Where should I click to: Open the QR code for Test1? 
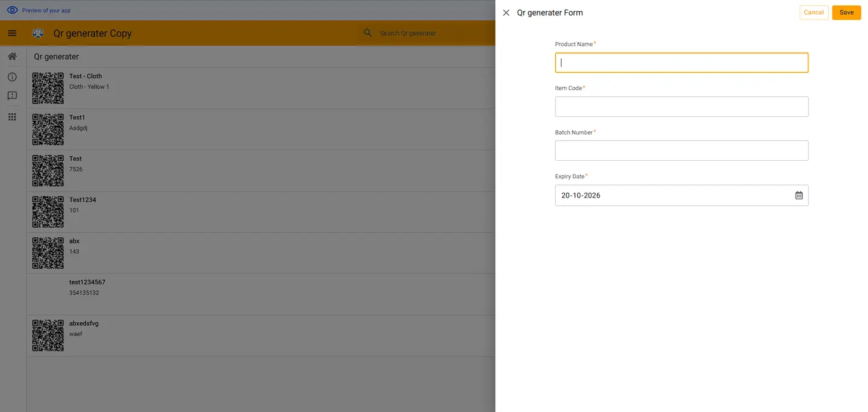click(48, 130)
